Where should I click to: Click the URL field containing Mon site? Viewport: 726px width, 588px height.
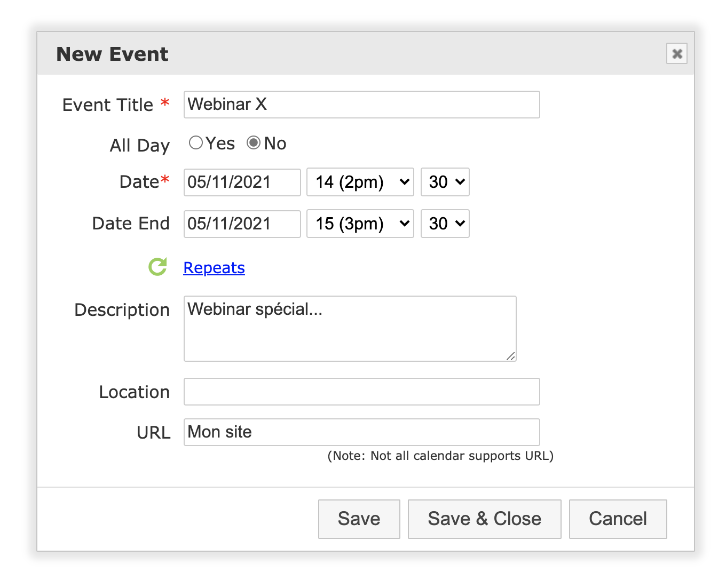pyautogui.click(x=362, y=432)
